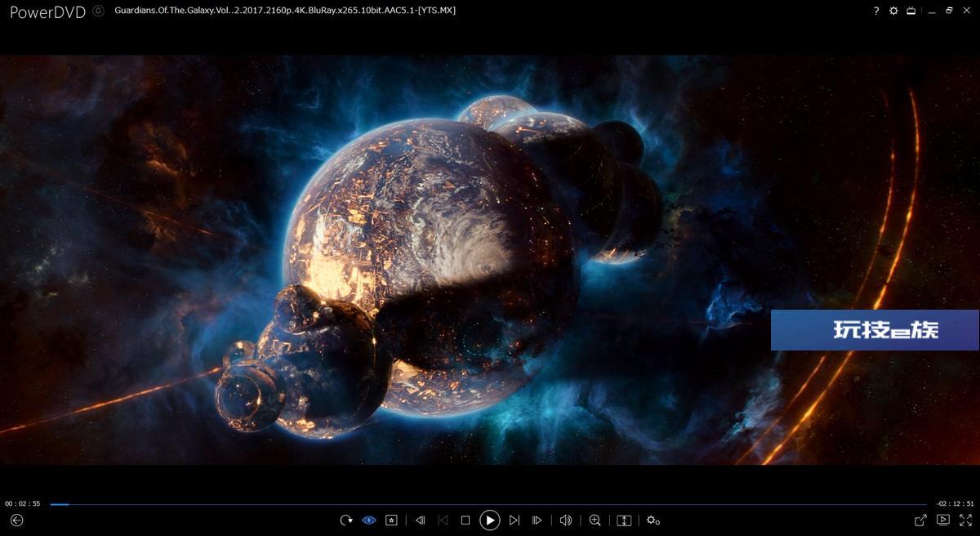The width and height of the screenshot is (980, 536).
Task: Step forward one frame
Action: point(537,520)
